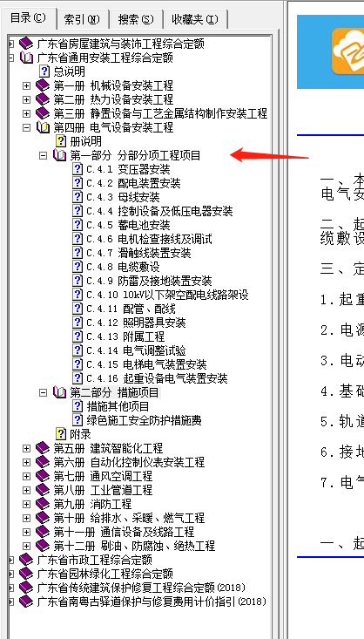Expand 第七册 通风空调工程 node
Screen dimensions: 364x639
[26, 476]
